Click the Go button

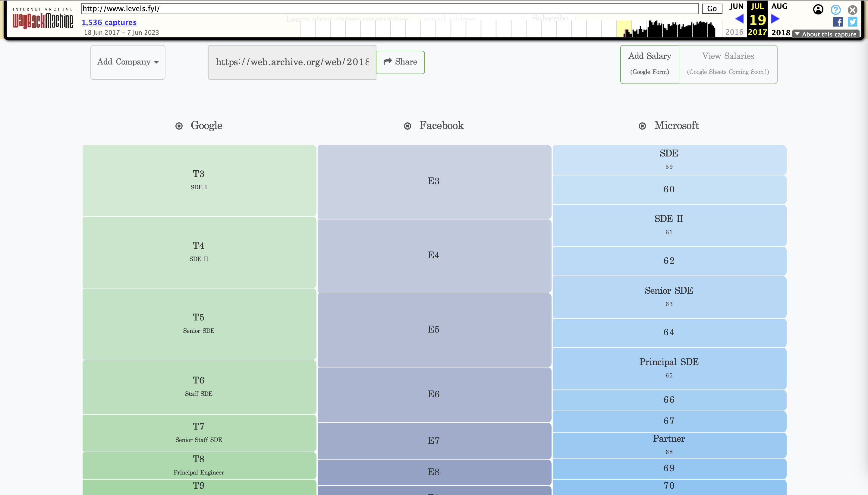point(712,9)
